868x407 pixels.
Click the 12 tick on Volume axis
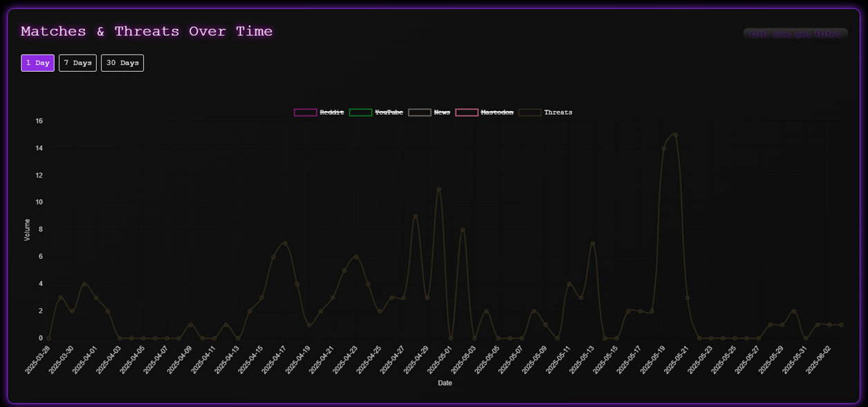click(39, 176)
